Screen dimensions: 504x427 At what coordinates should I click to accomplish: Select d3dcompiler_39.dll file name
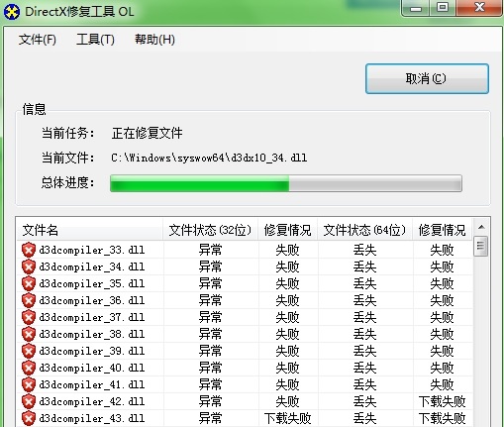pyautogui.click(x=92, y=351)
